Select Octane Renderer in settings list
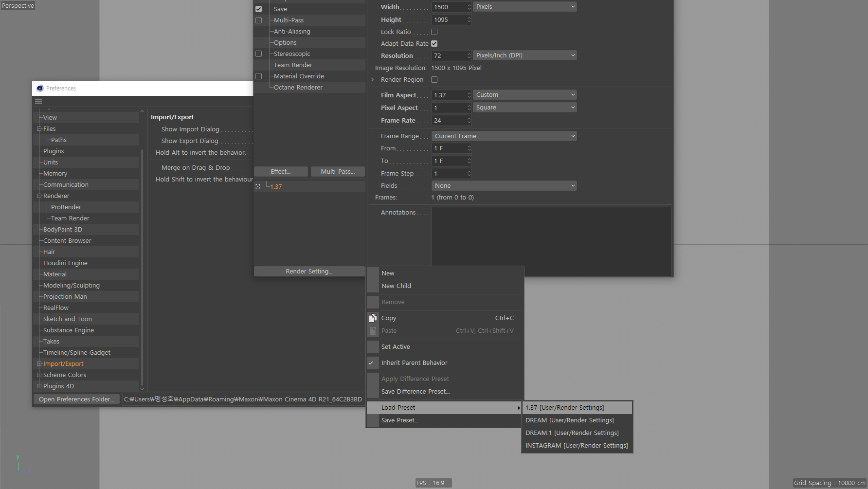 coord(298,87)
